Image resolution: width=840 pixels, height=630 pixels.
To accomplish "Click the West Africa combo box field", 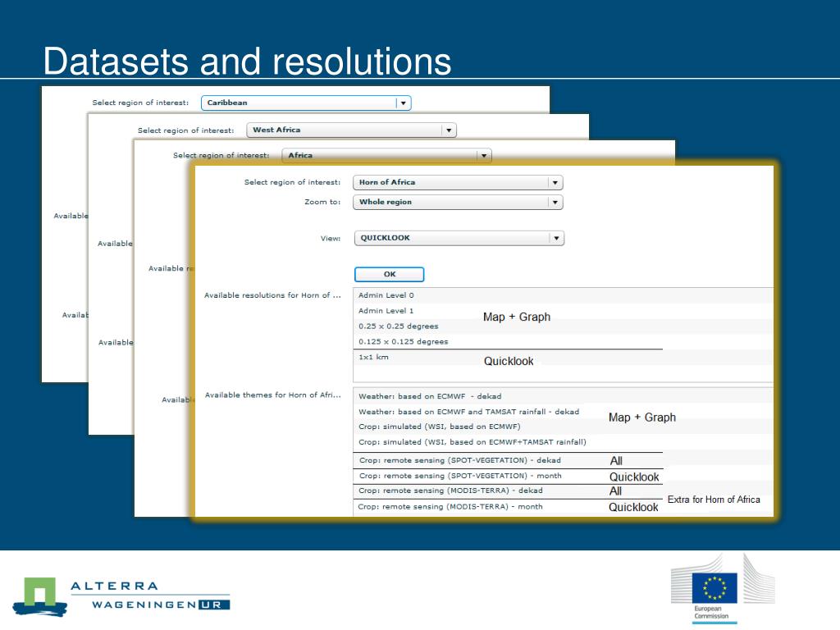I will point(351,130).
